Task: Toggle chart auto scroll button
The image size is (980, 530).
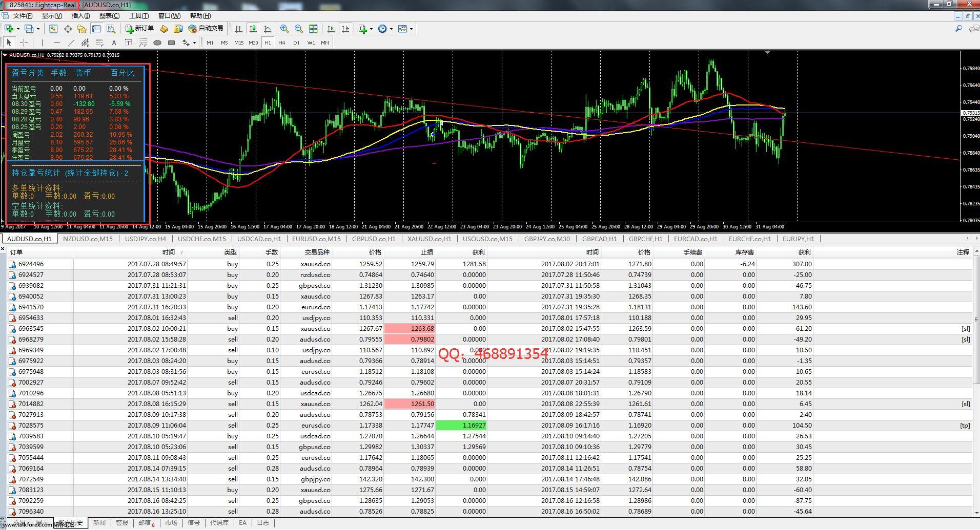Action: pyautogui.click(x=331, y=29)
